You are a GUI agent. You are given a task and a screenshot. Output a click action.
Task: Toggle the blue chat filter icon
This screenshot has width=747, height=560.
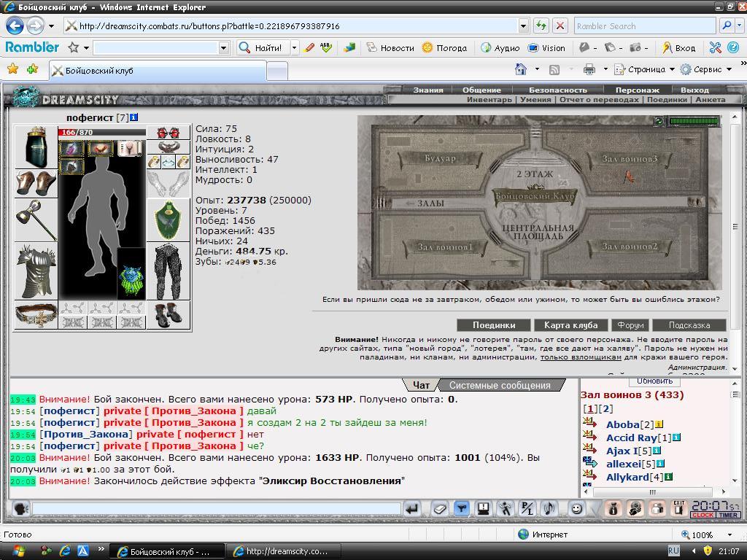(461, 509)
